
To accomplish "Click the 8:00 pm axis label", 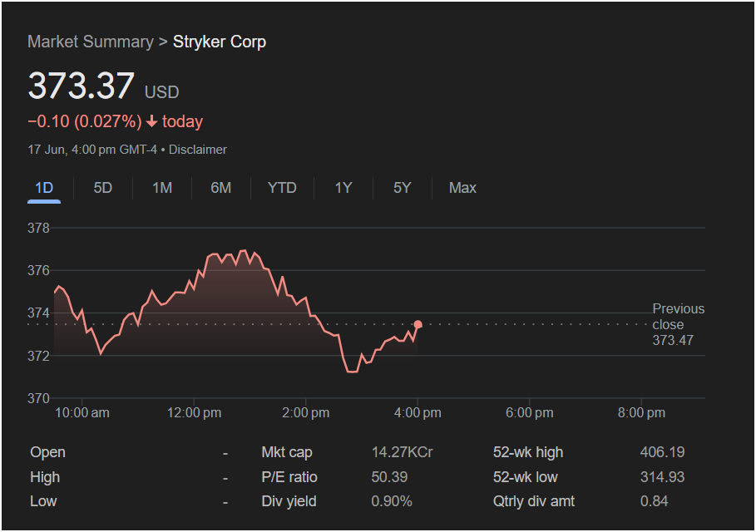I will 641,413.
